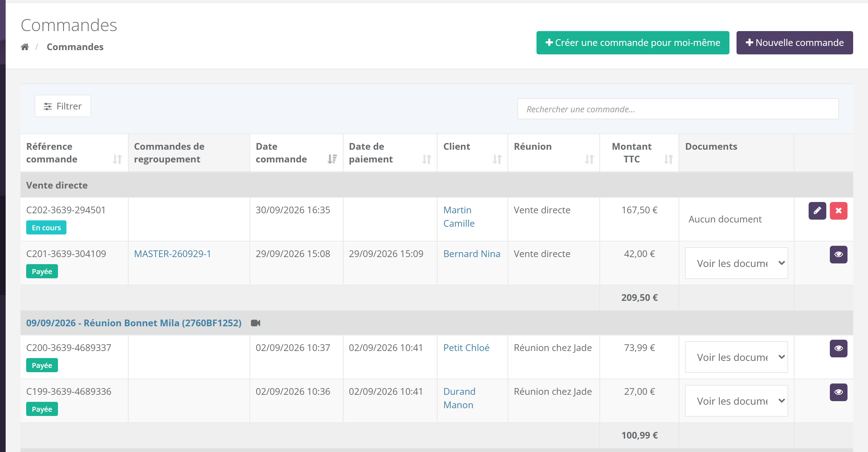View order C200-3639-4689337 with eye icon
The height and width of the screenshot is (452, 868).
(x=838, y=349)
